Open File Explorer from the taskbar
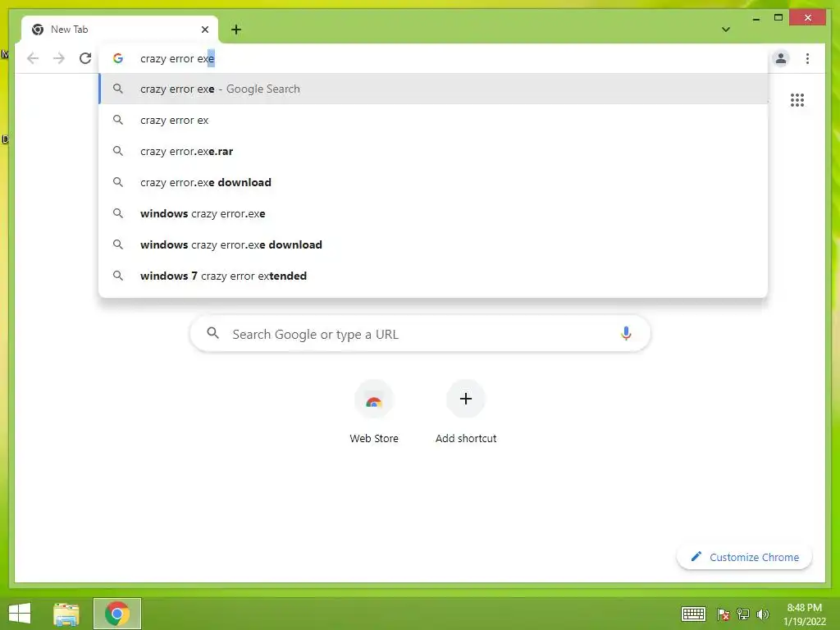Image resolution: width=840 pixels, height=630 pixels. click(66, 614)
